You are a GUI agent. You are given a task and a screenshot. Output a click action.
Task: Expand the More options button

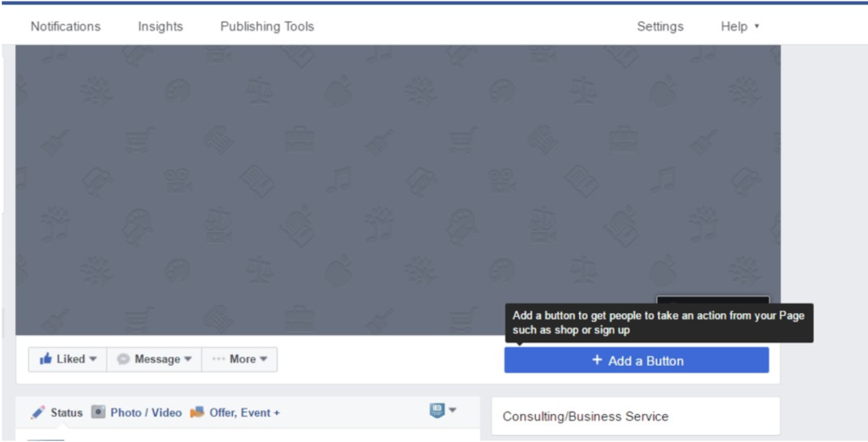coord(240,359)
